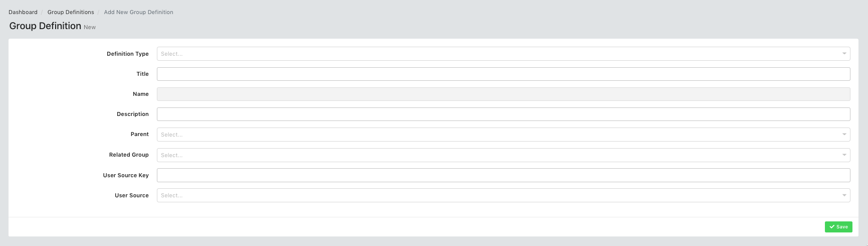Click the User Source dropdown arrow

coord(844,195)
